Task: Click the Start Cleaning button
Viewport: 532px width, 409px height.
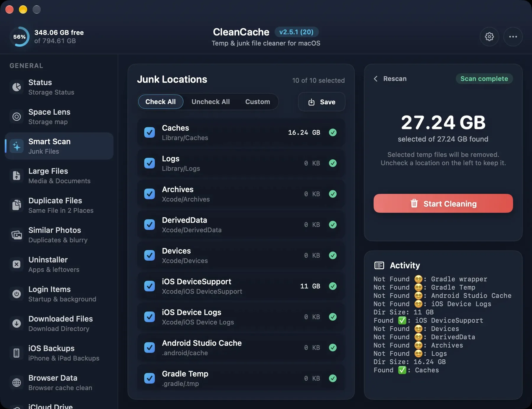Action: [x=443, y=203]
